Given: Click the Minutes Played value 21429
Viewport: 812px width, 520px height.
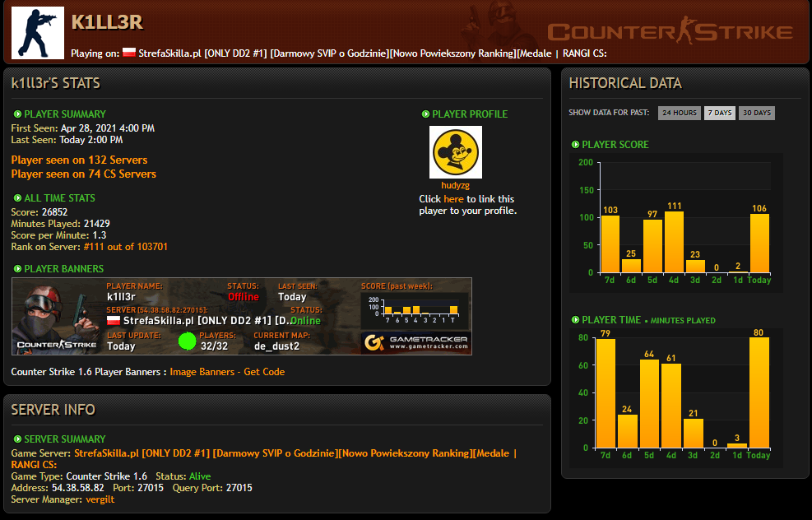Looking at the screenshot, I should pyautogui.click(x=97, y=224).
